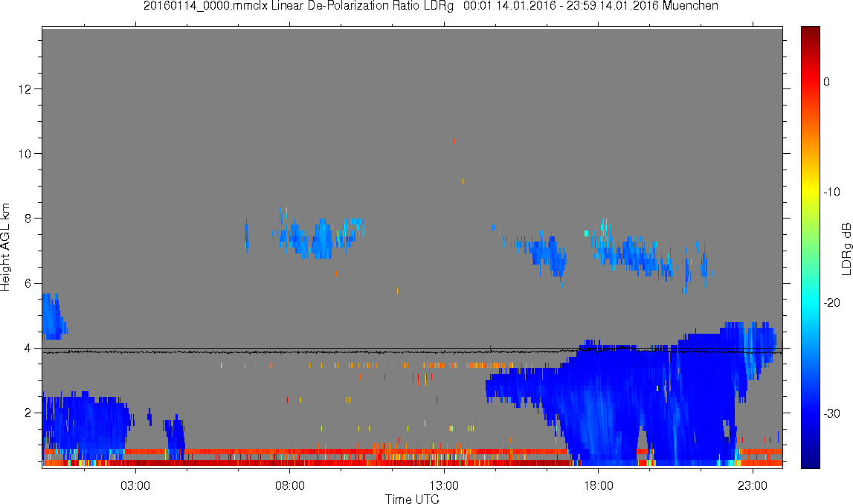The height and width of the screenshot is (504, 853).
Task: Click the plot title '20160114_0000.mmclx Linear De-Polarization Ratio LDRg'
Action: click(298, 6)
